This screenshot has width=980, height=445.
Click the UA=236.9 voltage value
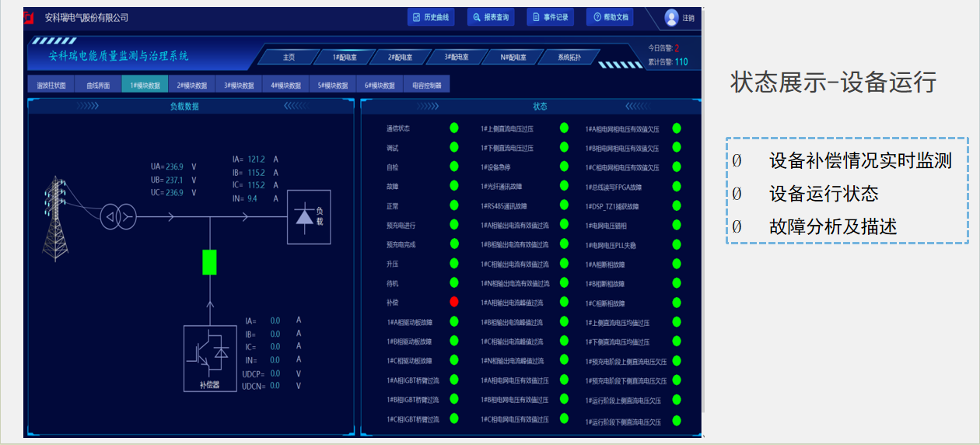(x=173, y=166)
